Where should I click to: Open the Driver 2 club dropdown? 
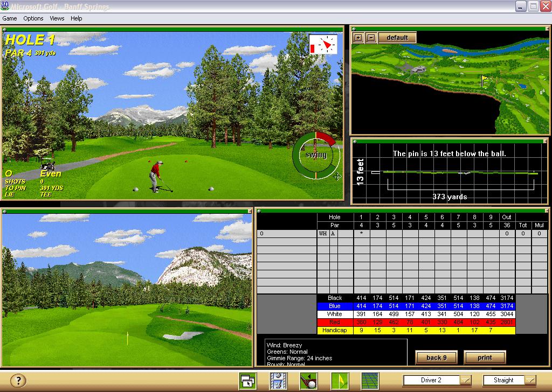coord(465,380)
